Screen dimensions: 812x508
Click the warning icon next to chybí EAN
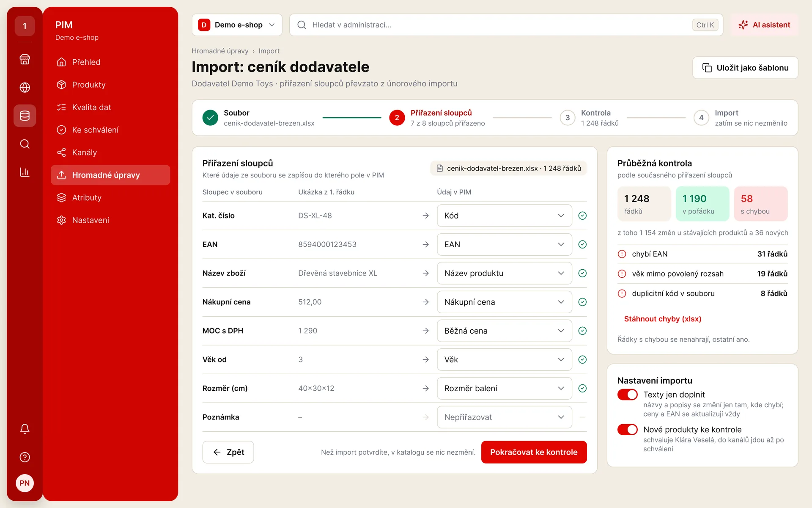pyautogui.click(x=622, y=254)
